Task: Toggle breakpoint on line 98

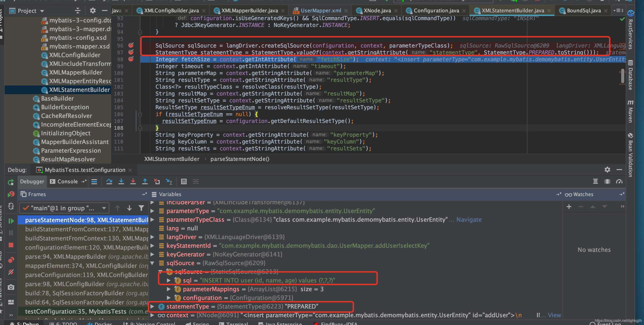Action: [131, 59]
